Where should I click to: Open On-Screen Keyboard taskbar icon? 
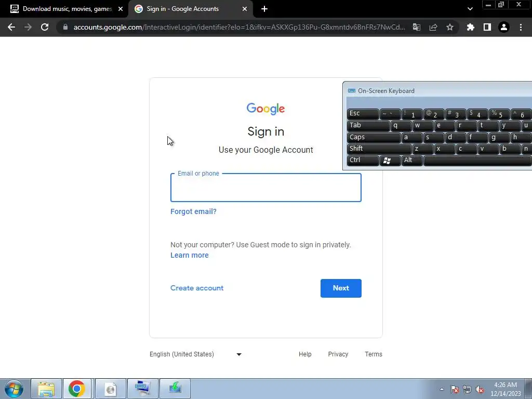coord(142,389)
